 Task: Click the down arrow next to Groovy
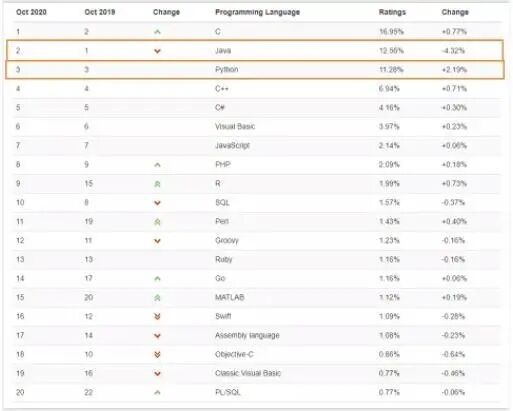point(157,241)
